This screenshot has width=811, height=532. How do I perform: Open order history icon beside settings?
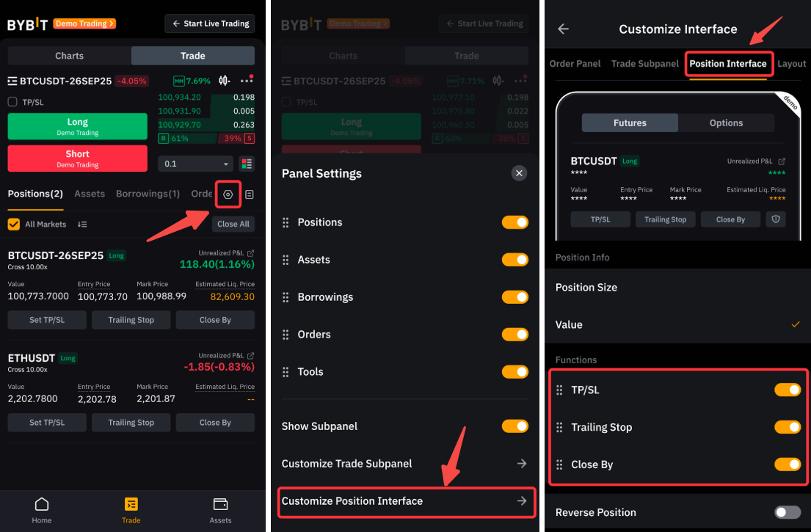click(250, 194)
